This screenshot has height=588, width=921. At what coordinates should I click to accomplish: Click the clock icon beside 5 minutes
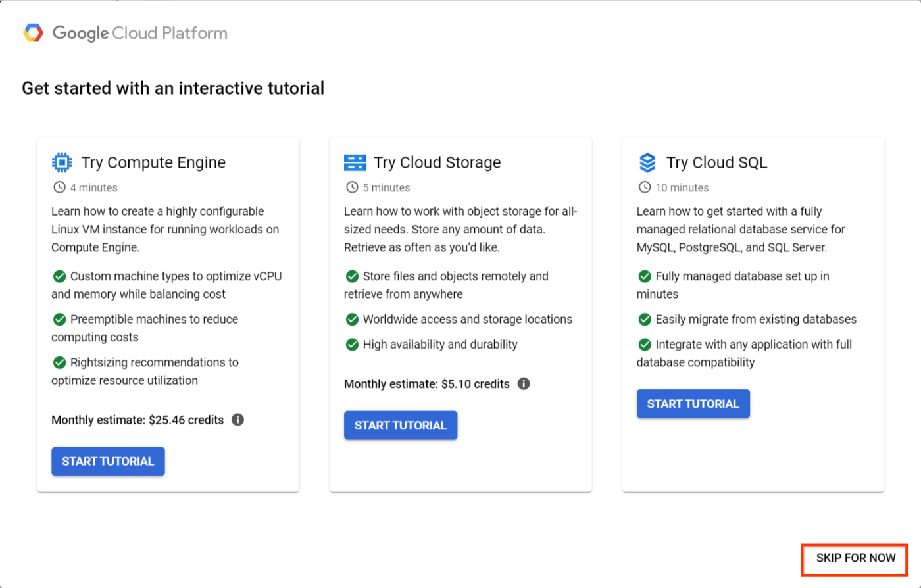pyautogui.click(x=352, y=187)
